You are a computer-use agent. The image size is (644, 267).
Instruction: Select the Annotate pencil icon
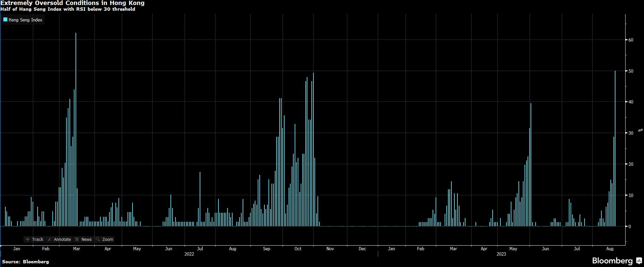pos(49,240)
